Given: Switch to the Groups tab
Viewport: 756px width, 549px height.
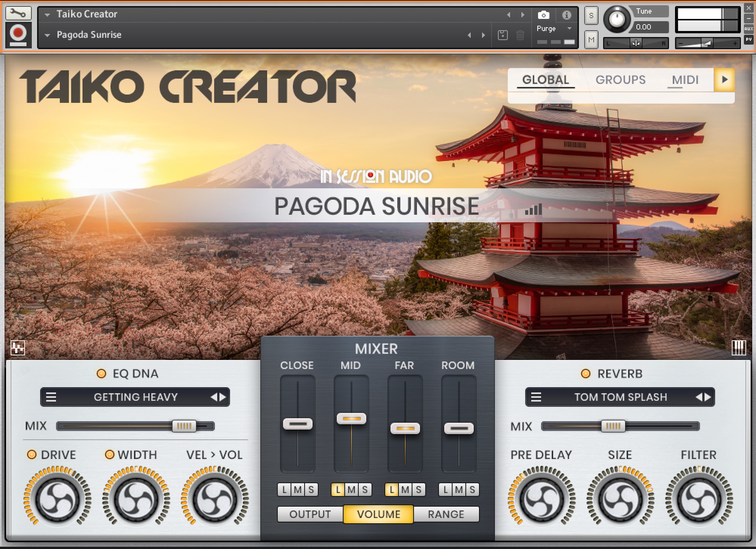Looking at the screenshot, I should point(621,80).
